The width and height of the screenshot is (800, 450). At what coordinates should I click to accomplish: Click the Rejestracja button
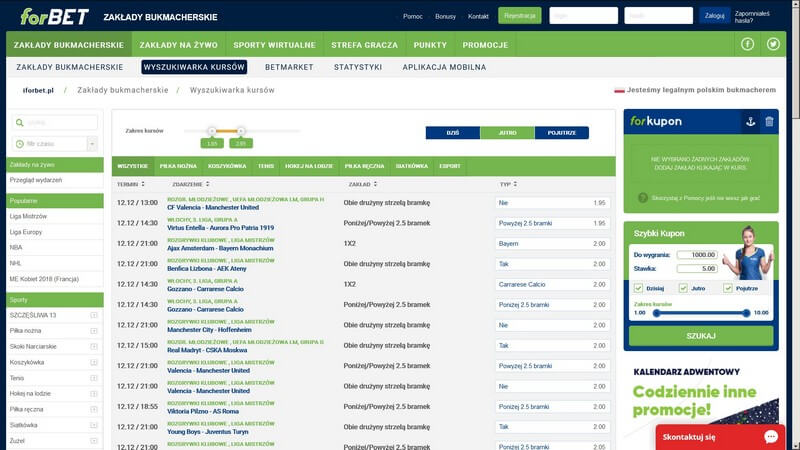(x=520, y=16)
